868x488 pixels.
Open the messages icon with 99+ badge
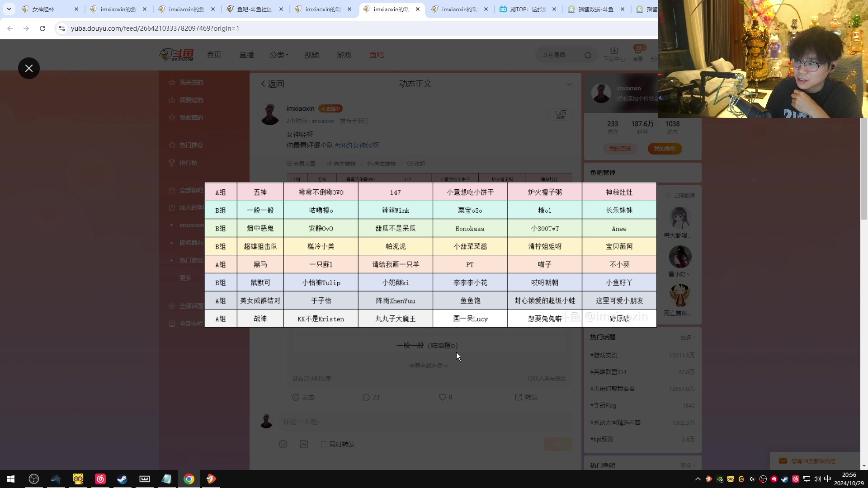click(x=637, y=54)
